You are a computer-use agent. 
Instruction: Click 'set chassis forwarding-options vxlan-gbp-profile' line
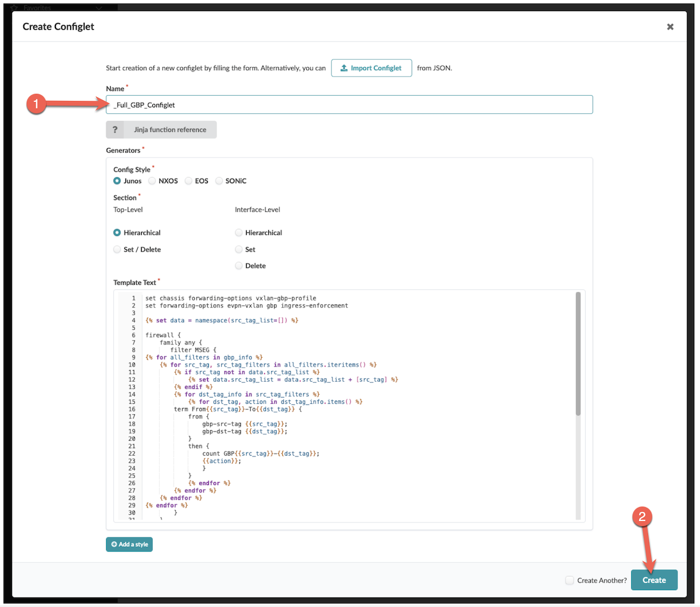pyautogui.click(x=231, y=298)
